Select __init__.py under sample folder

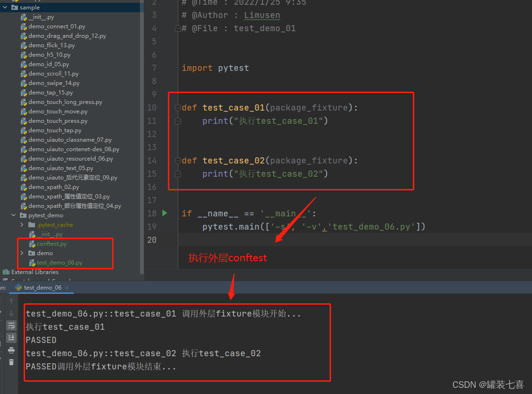coord(41,17)
